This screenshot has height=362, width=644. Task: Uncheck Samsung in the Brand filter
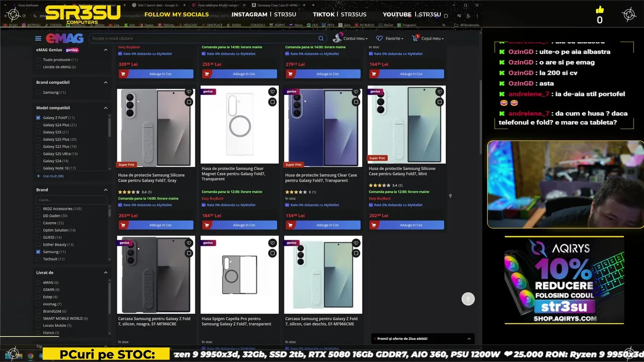click(x=38, y=252)
